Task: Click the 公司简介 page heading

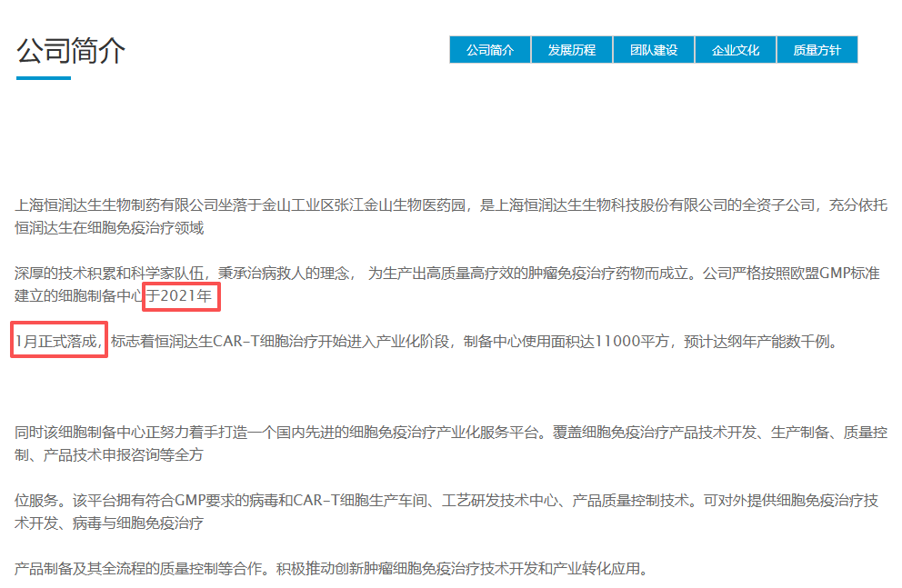Action: point(70,51)
